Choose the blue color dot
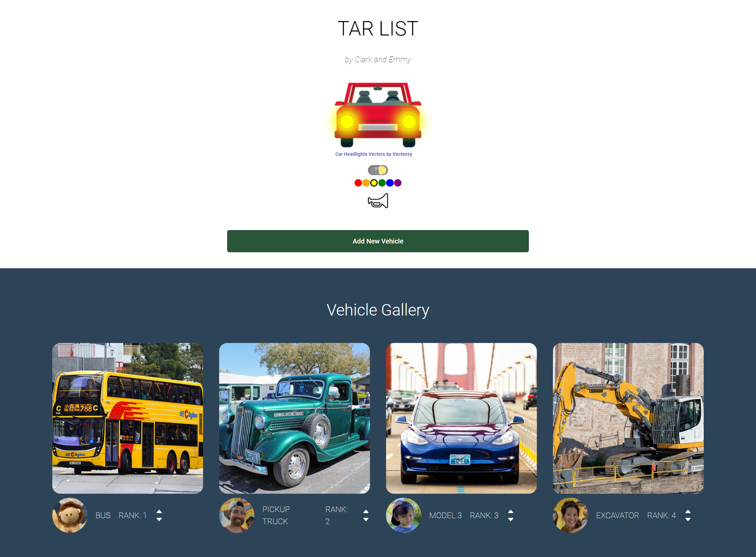The width and height of the screenshot is (756, 557). (x=390, y=183)
